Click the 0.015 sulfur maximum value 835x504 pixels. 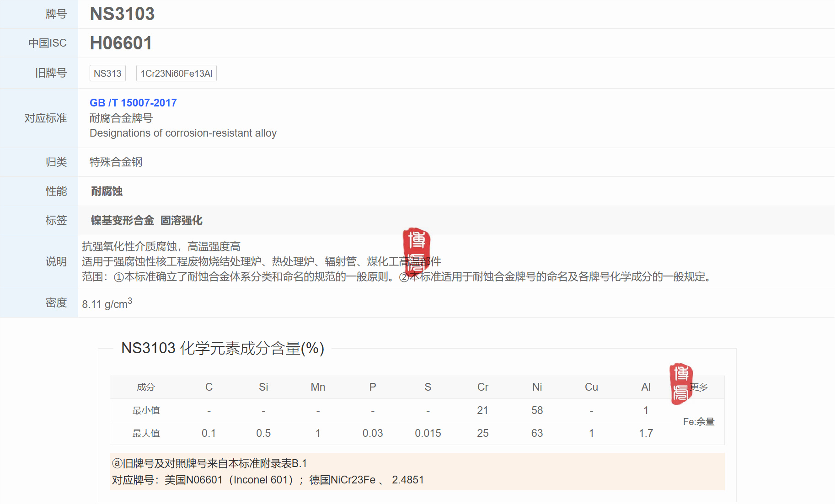(x=428, y=433)
